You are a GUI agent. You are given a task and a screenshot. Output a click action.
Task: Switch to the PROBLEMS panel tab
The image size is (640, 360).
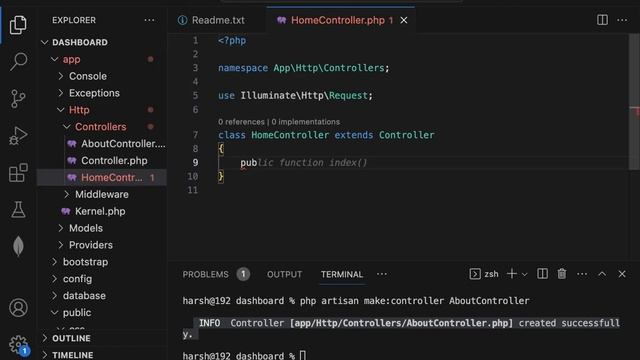(205, 274)
